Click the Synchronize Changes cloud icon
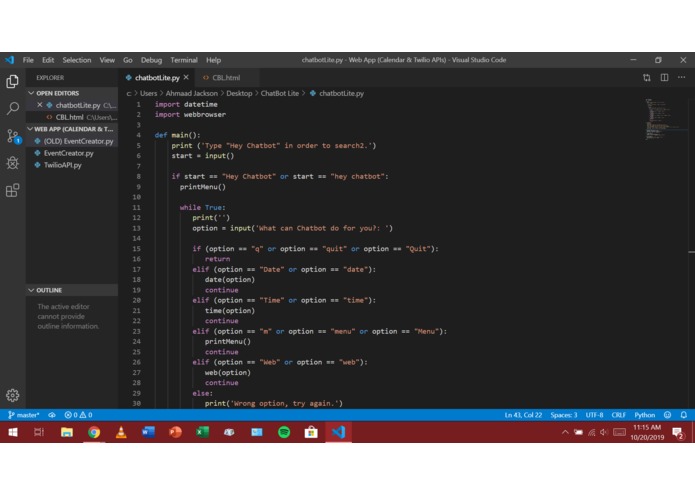Image resolution: width=695 pixels, height=494 pixels. pos(52,415)
